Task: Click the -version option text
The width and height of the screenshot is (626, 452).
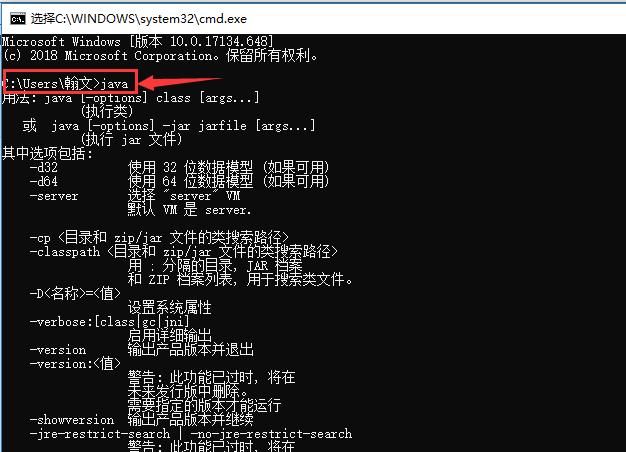Action: coord(58,350)
